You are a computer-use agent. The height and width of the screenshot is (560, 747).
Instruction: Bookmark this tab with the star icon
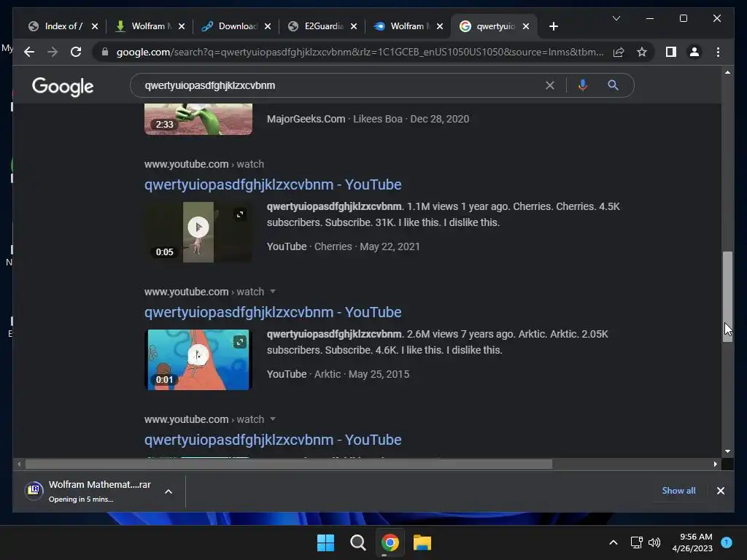click(x=642, y=52)
